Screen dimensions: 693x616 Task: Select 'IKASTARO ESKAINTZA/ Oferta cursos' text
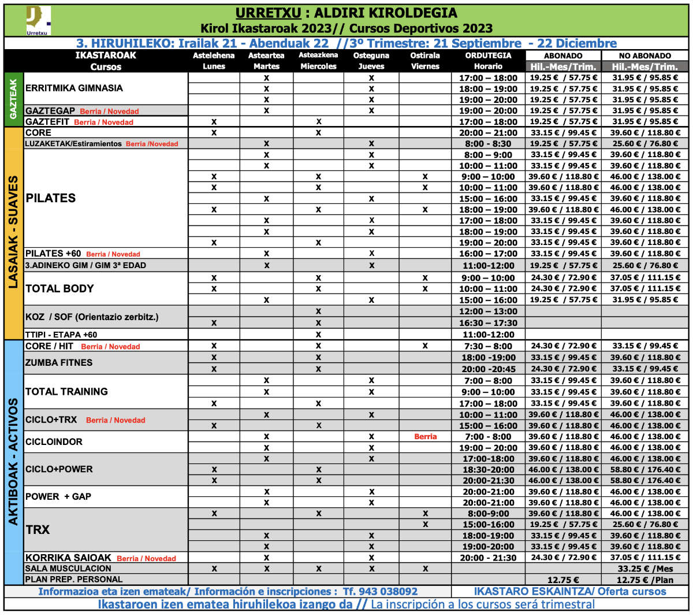[x=570, y=591]
